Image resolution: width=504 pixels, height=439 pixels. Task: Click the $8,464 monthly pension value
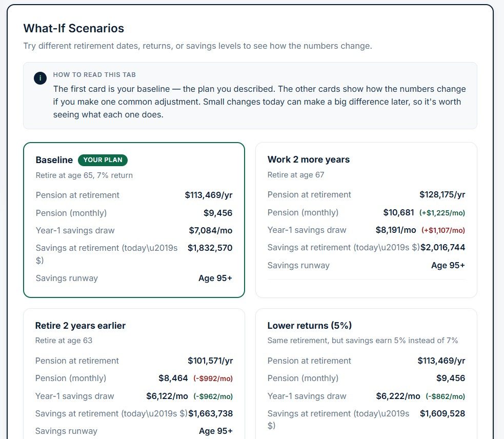(173, 378)
